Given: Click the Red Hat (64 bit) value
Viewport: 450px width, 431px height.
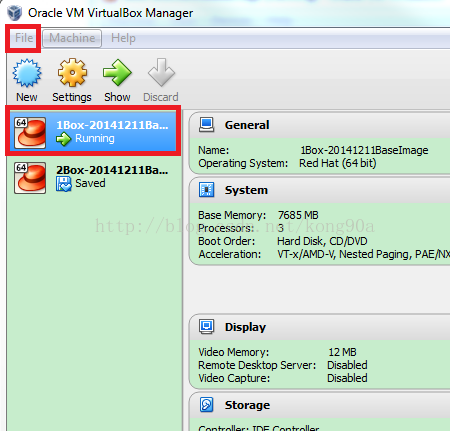Looking at the screenshot, I should pos(338,163).
